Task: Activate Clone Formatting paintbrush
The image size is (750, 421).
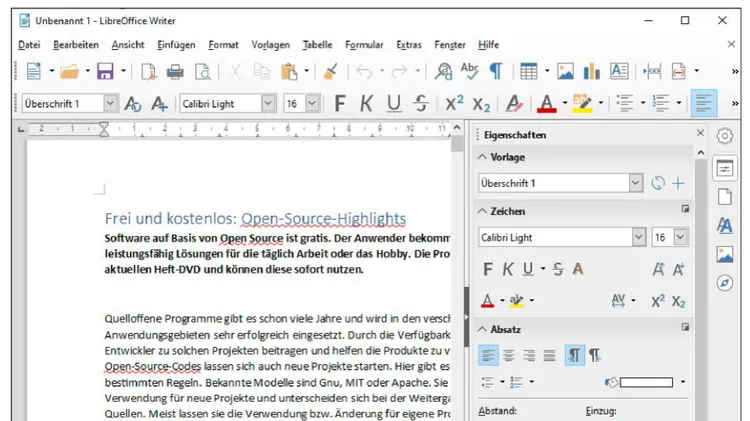Action: (331, 72)
